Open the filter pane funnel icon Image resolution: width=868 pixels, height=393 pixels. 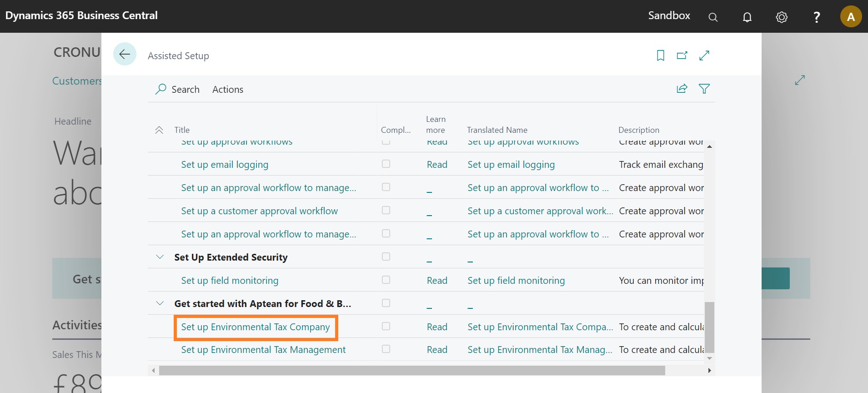coord(704,89)
